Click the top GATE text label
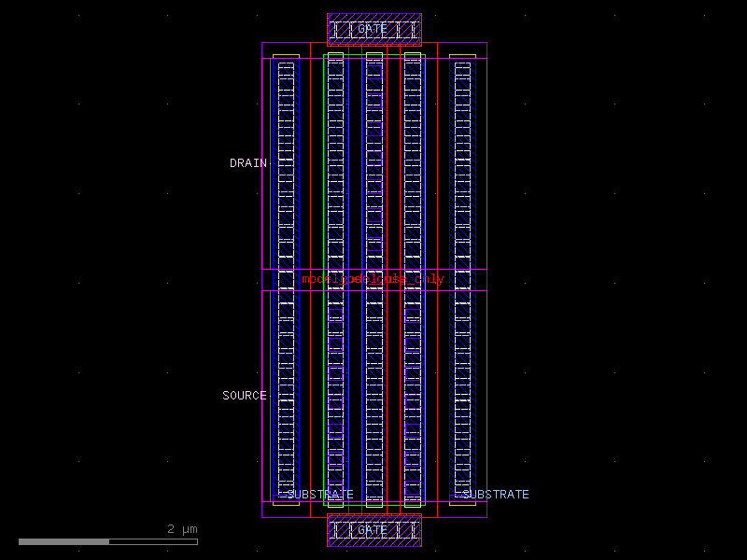Viewport: 747px width, 560px height. (371, 29)
